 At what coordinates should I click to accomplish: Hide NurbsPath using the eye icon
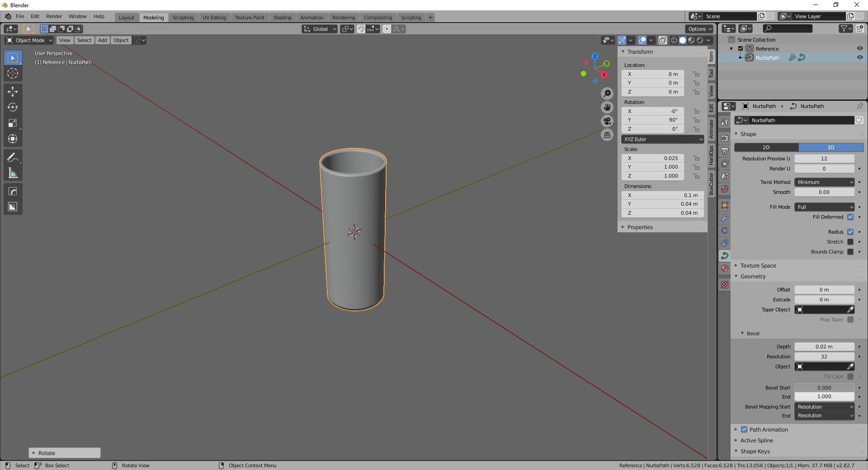pyautogui.click(x=860, y=57)
